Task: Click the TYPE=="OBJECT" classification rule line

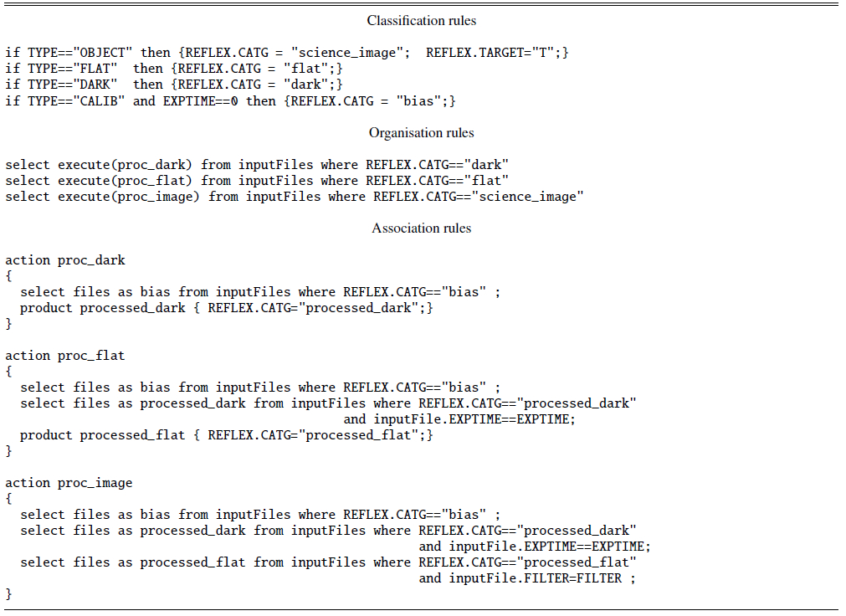Action: point(287,53)
